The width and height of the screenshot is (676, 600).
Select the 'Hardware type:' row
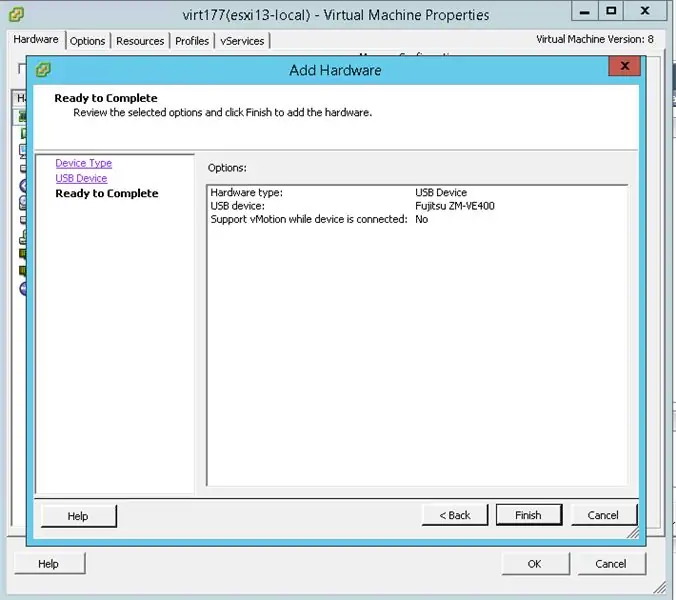point(417,192)
